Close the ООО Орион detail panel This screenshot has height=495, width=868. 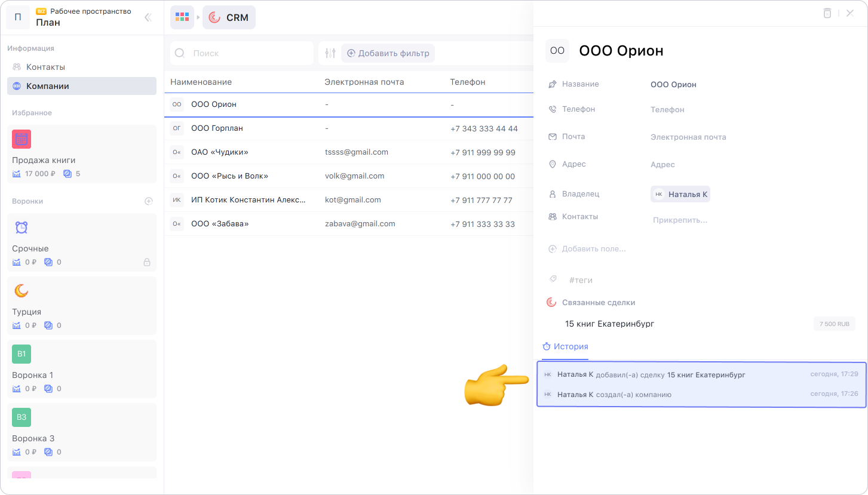click(849, 13)
